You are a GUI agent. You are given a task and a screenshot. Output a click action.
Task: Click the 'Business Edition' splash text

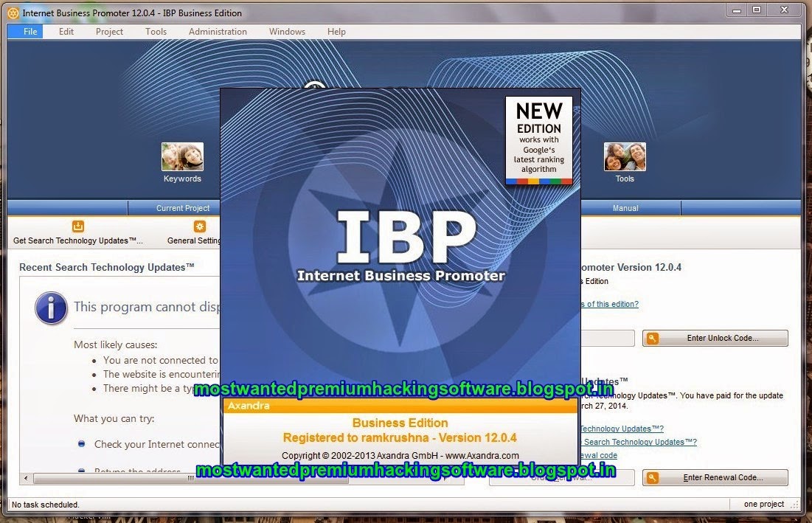(x=400, y=423)
